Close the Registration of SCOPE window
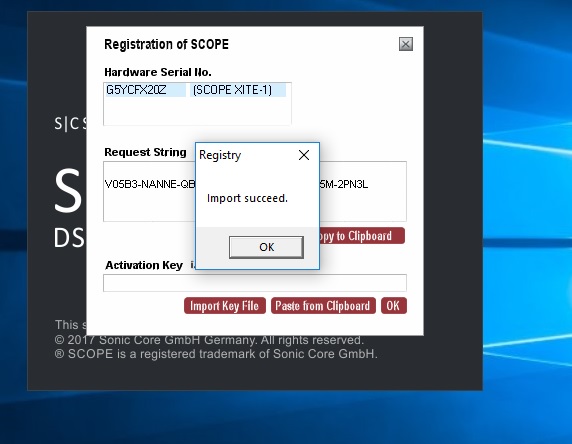This screenshot has width=572, height=444. tap(406, 44)
